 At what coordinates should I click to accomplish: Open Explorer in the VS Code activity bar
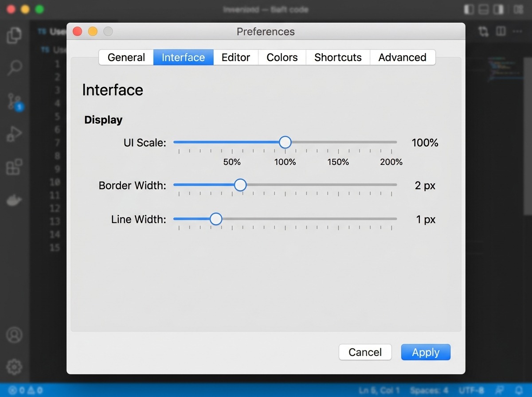coord(14,35)
